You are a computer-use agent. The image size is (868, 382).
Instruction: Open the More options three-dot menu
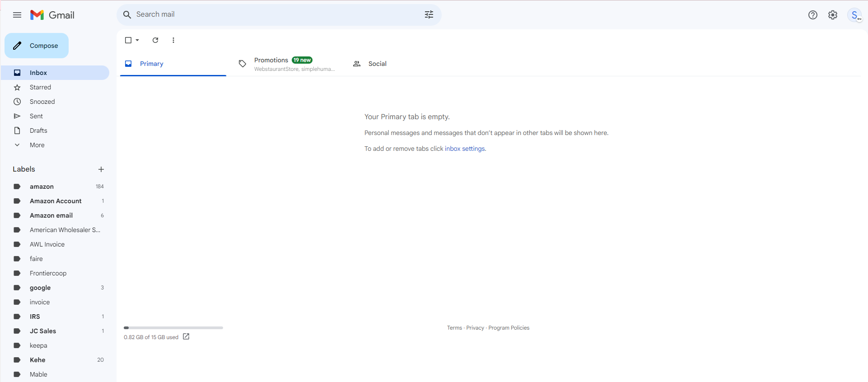pos(173,40)
